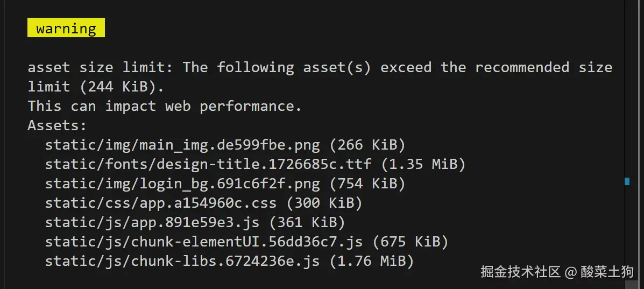
Task: Open the main_img.de599fbe.png file path
Action: click(x=182, y=145)
